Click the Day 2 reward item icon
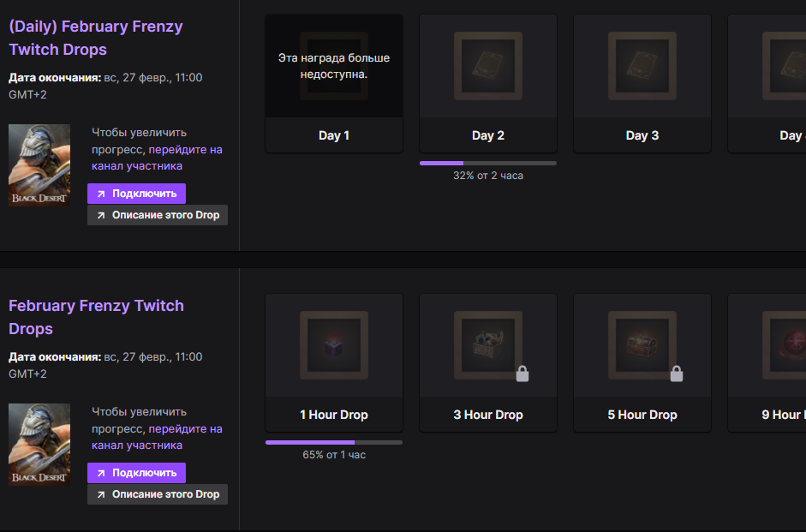This screenshot has height=532, width=806. [488, 66]
